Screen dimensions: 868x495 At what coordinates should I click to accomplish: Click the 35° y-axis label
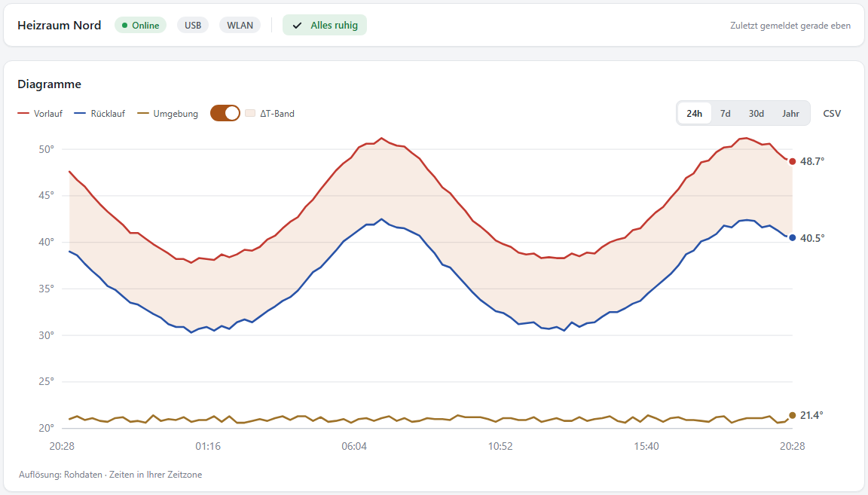[47, 289]
